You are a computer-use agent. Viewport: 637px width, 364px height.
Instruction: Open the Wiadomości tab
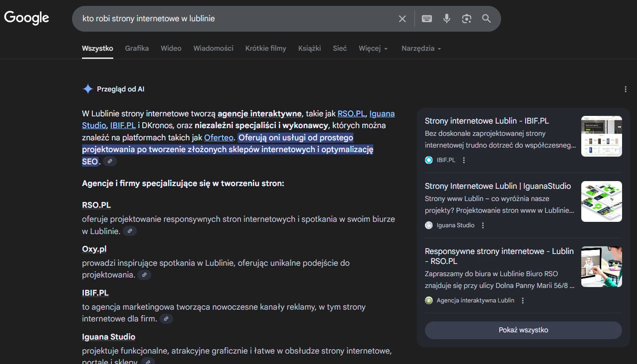213,48
